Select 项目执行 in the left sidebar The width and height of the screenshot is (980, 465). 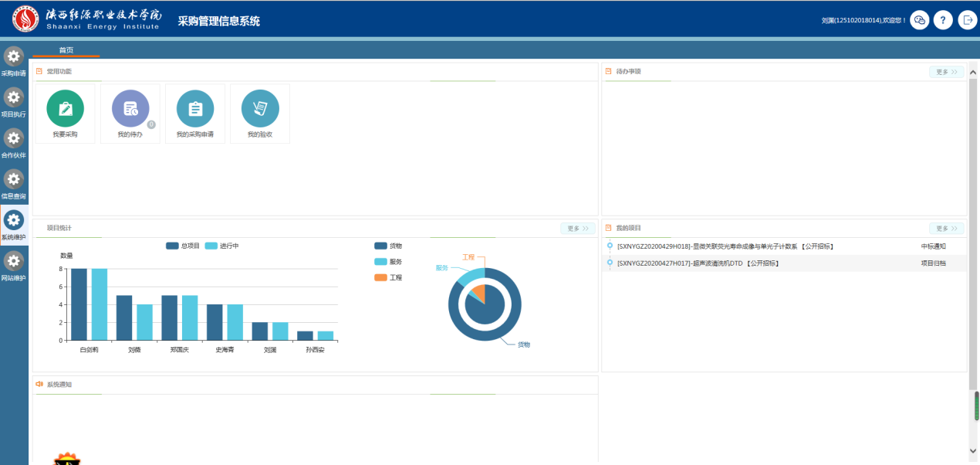[14, 103]
